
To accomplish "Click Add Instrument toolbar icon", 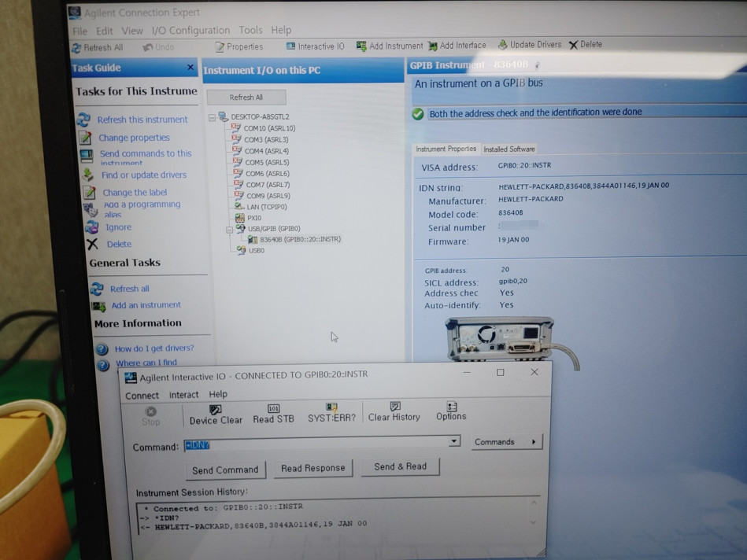I will pyautogui.click(x=361, y=46).
